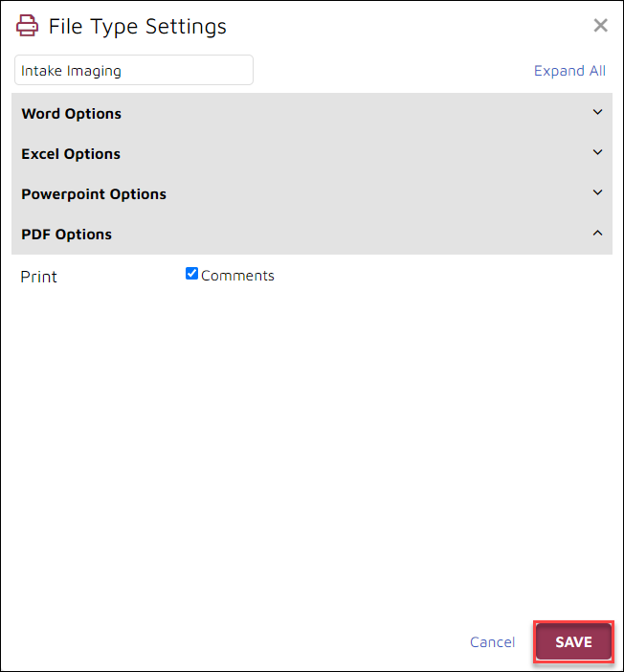
Task: Click the PDF Options section header
Action: click(x=312, y=235)
